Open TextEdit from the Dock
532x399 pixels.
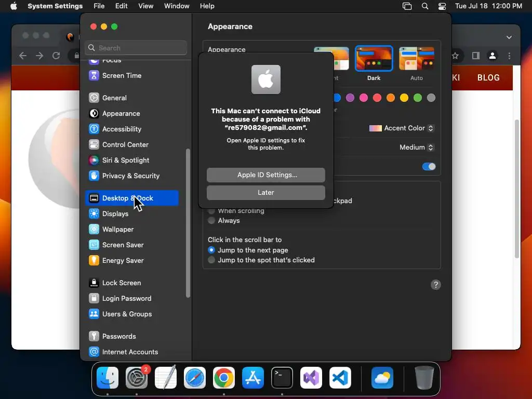tap(166, 378)
